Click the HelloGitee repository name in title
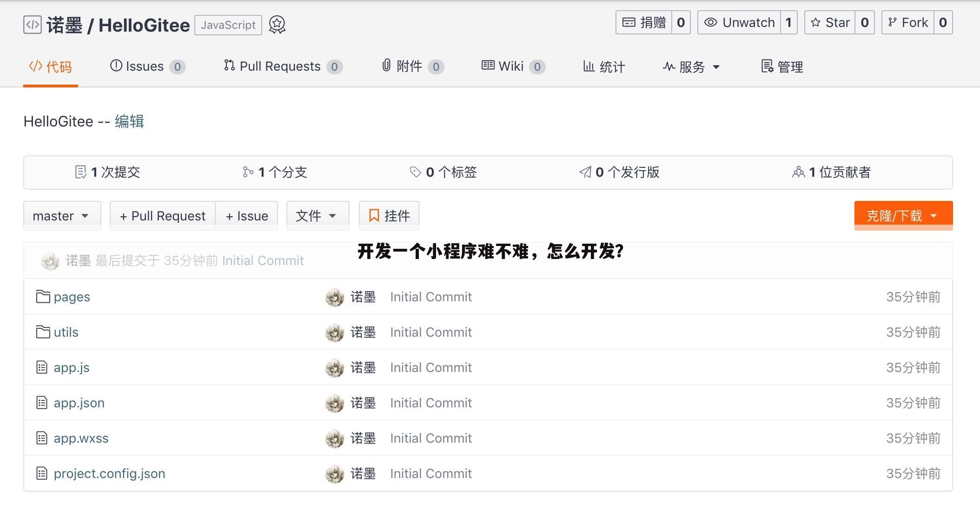980x505 pixels. coord(144,25)
